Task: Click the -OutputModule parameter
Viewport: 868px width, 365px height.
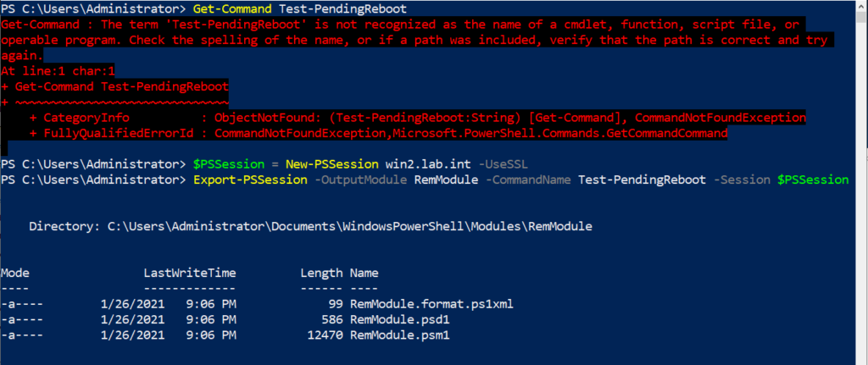Action: [x=361, y=180]
